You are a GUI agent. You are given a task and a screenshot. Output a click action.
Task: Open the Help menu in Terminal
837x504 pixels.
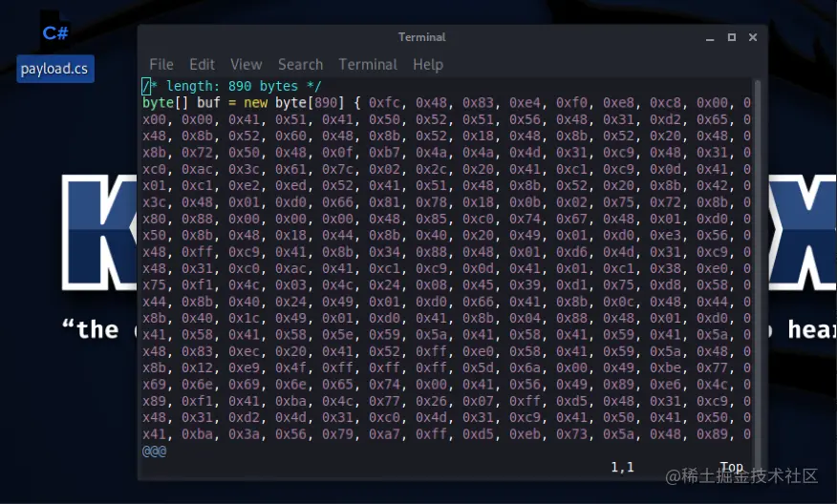pyautogui.click(x=428, y=65)
